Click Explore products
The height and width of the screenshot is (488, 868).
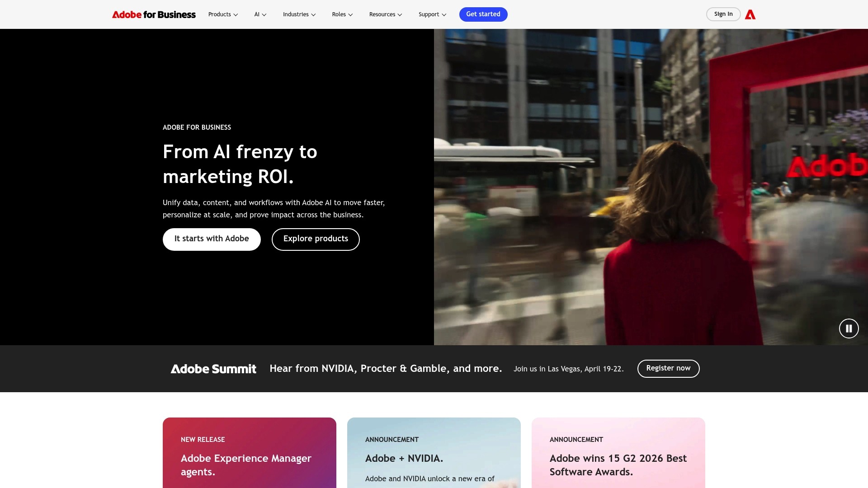(x=316, y=239)
